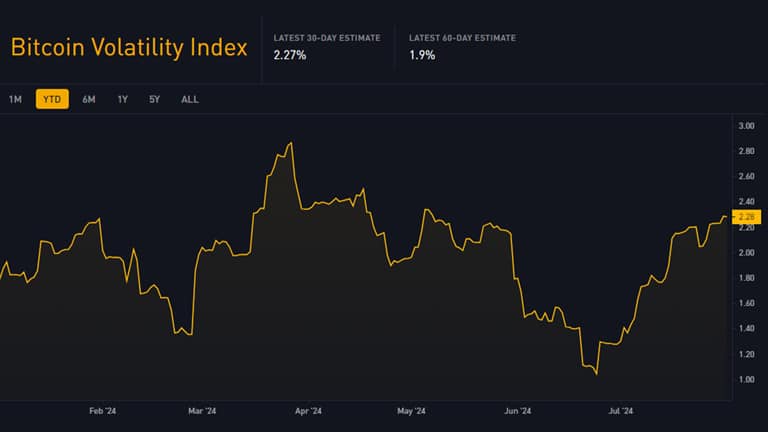Click the Jun '24 x-axis label
Image resolution: width=768 pixels, height=432 pixels.
click(x=517, y=411)
